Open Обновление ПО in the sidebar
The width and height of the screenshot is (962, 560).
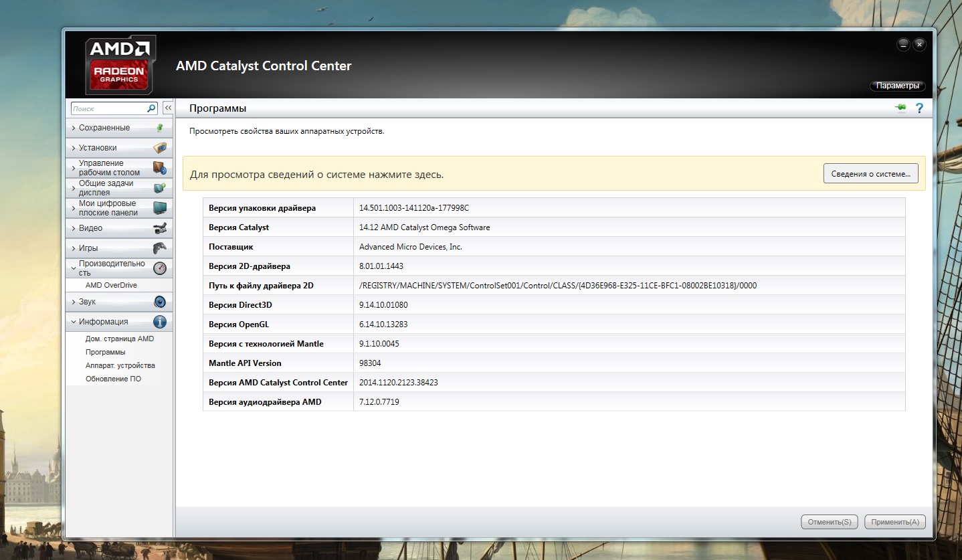(113, 379)
